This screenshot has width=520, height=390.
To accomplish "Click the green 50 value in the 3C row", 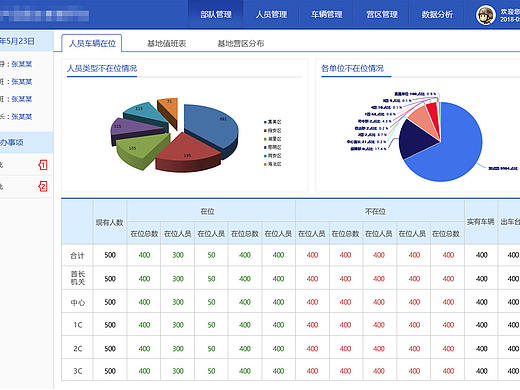I will (x=211, y=371).
